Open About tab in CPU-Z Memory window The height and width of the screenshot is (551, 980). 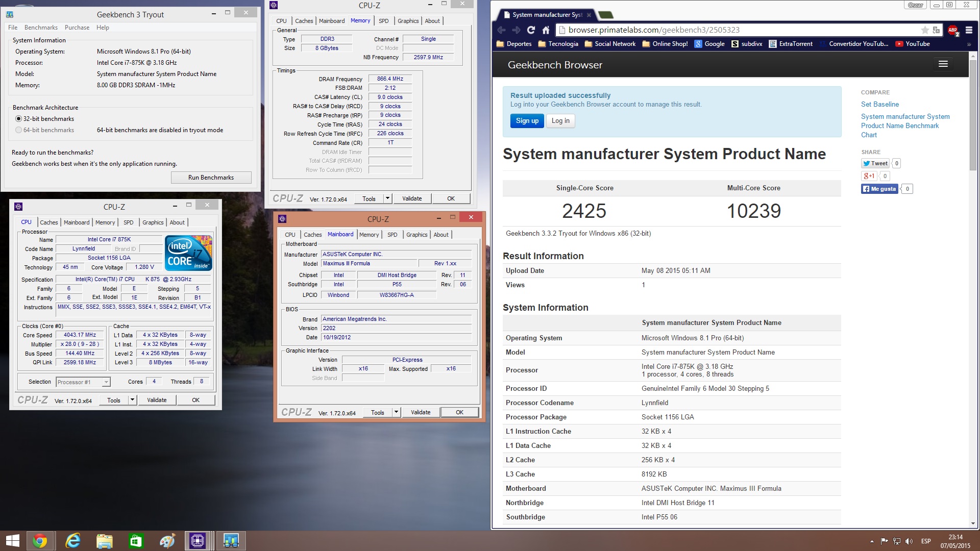[432, 21]
